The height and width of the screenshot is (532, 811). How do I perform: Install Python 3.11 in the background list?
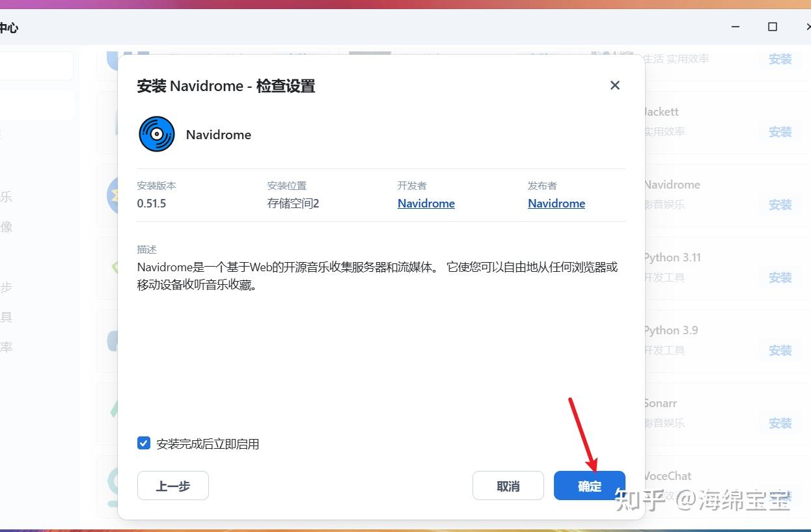[780, 278]
